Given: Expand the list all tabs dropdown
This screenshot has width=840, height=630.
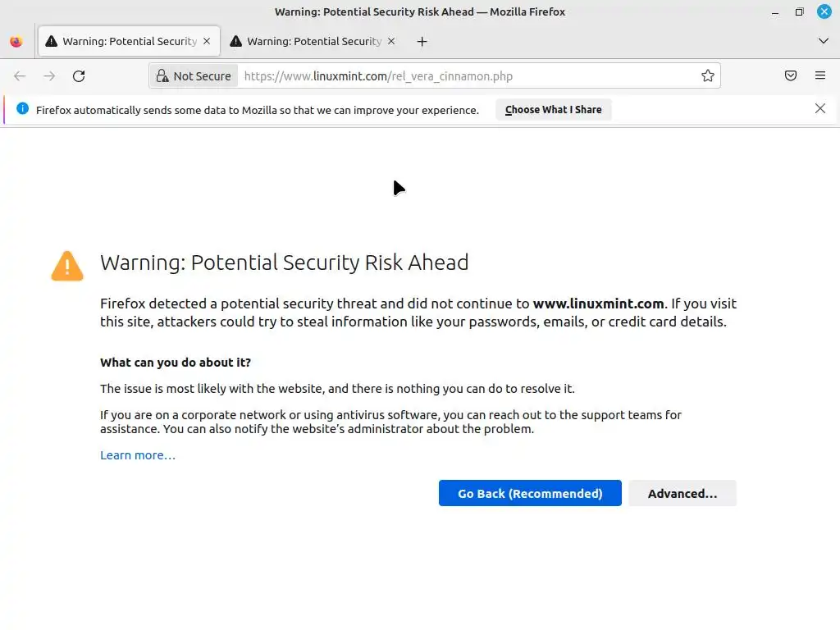Looking at the screenshot, I should coord(824,41).
